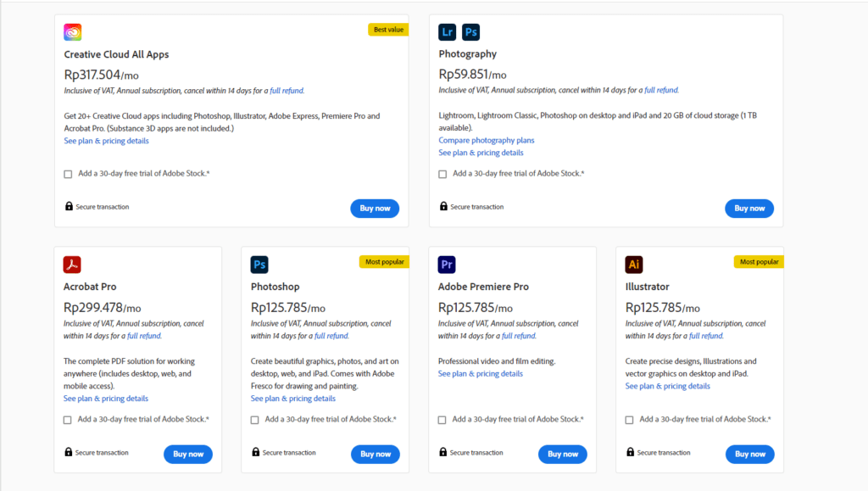Click Buy now on Photoshop card
Screen dimensions: 868x491
tap(376, 454)
